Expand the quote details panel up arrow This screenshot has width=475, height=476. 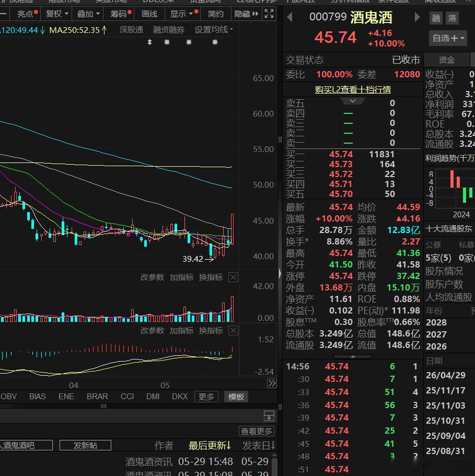(353, 357)
